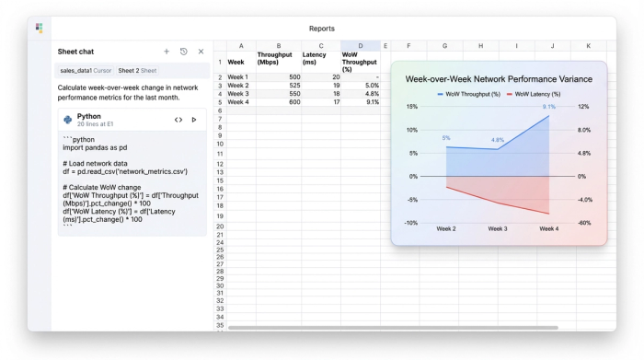Click WoW cell showing 5.0%
644x360 pixels.
point(361,86)
